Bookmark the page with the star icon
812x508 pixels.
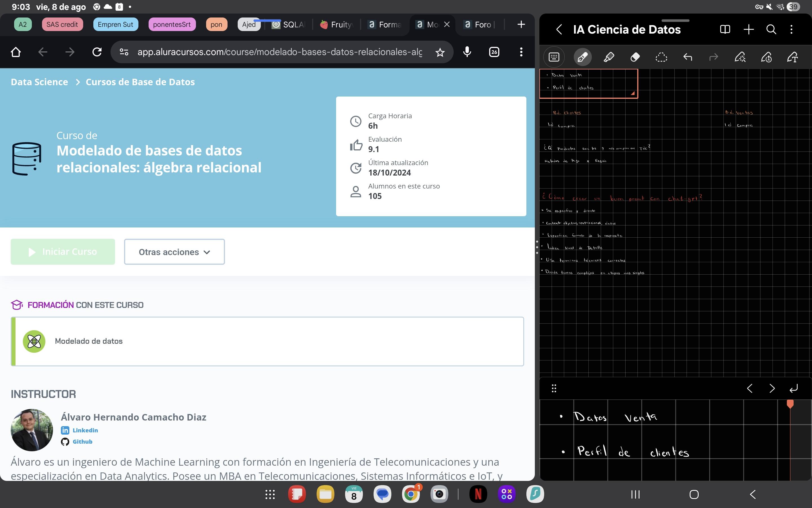point(440,52)
